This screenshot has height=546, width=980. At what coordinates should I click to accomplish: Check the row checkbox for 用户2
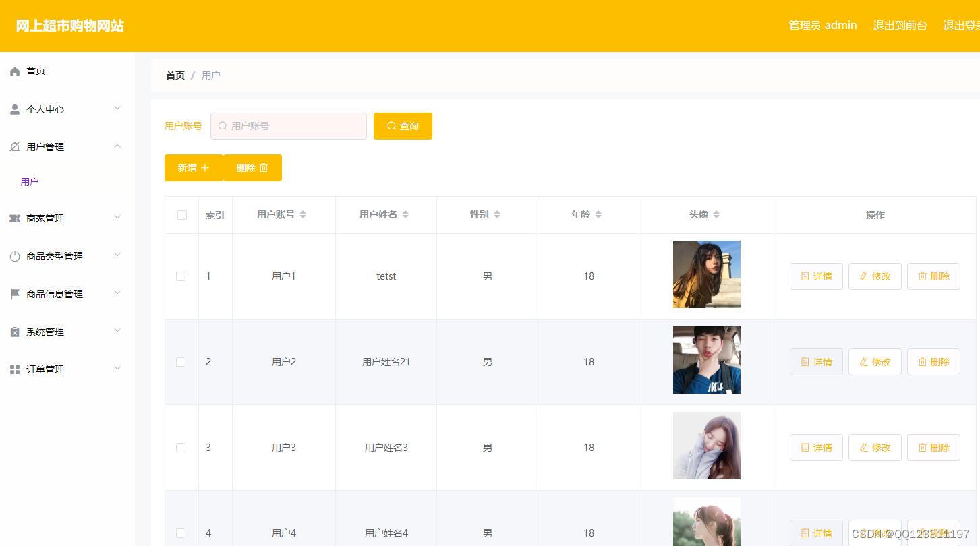coord(181,362)
